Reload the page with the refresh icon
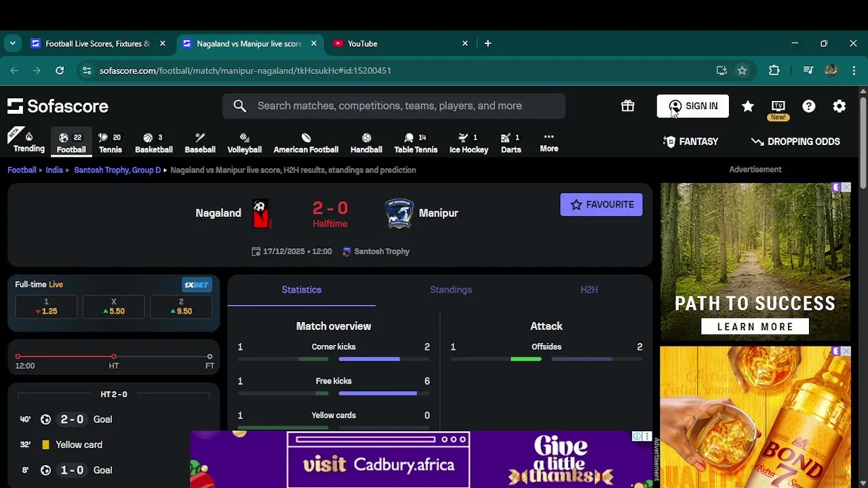This screenshot has width=868, height=488. (x=60, y=70)
